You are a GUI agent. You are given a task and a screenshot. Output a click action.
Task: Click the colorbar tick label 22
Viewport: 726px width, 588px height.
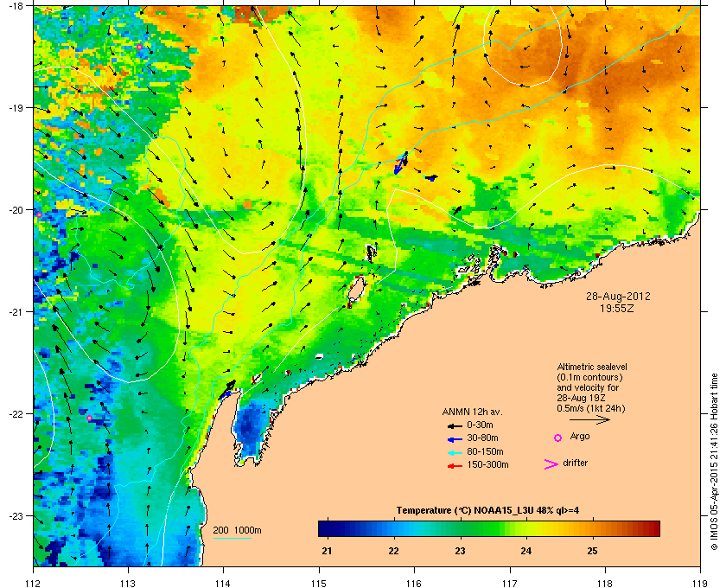(x=393, y=551)
